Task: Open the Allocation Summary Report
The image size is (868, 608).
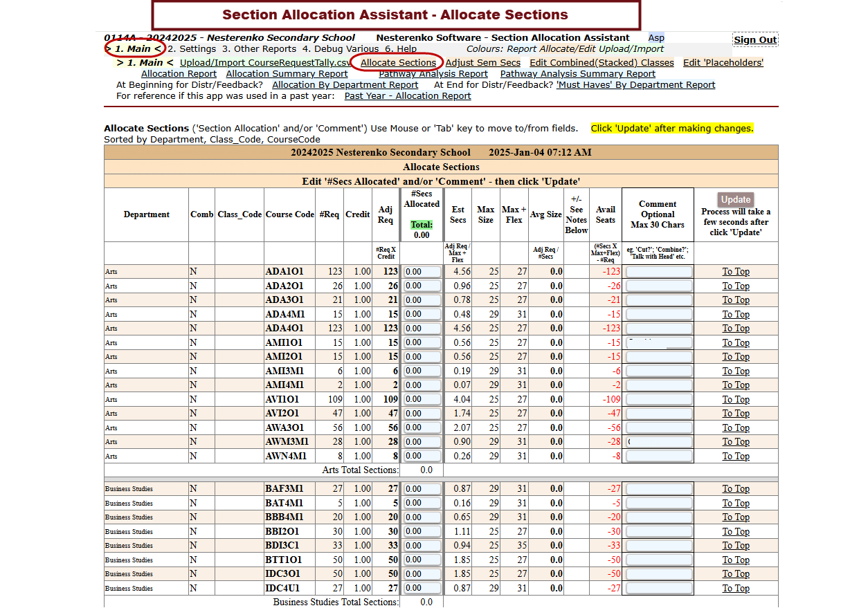Action: coord(287,73)
